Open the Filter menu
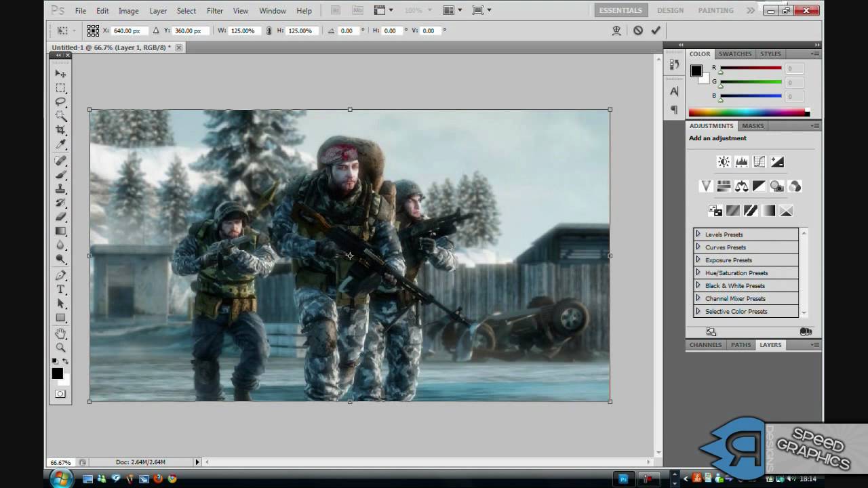Viewport: 868px width, 488px height. pyautogui.click(x=215, y=11)
